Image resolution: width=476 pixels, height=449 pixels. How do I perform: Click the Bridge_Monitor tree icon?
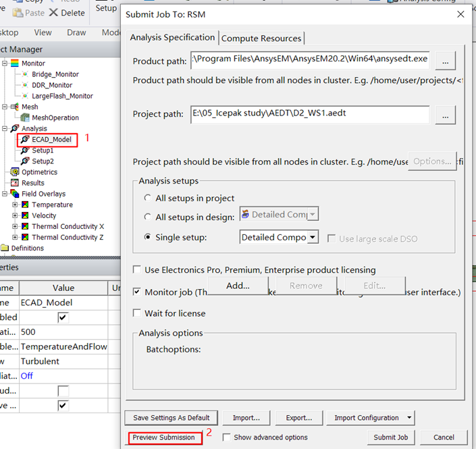25,74
